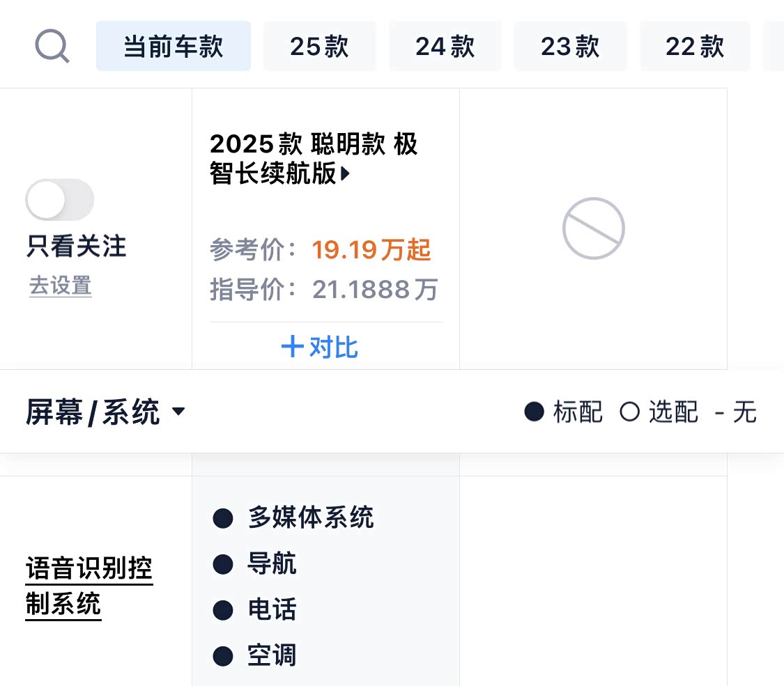Switch to the 25款 tab

319,47
